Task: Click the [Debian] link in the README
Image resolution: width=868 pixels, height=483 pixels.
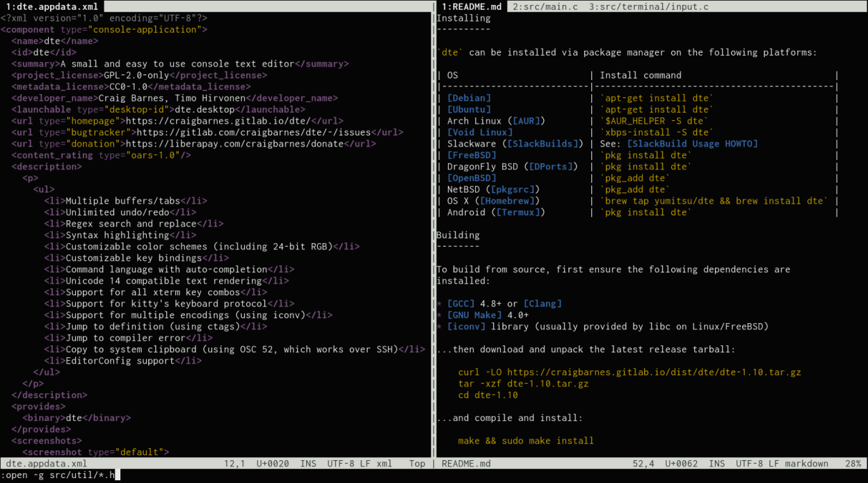Action: 469,98
